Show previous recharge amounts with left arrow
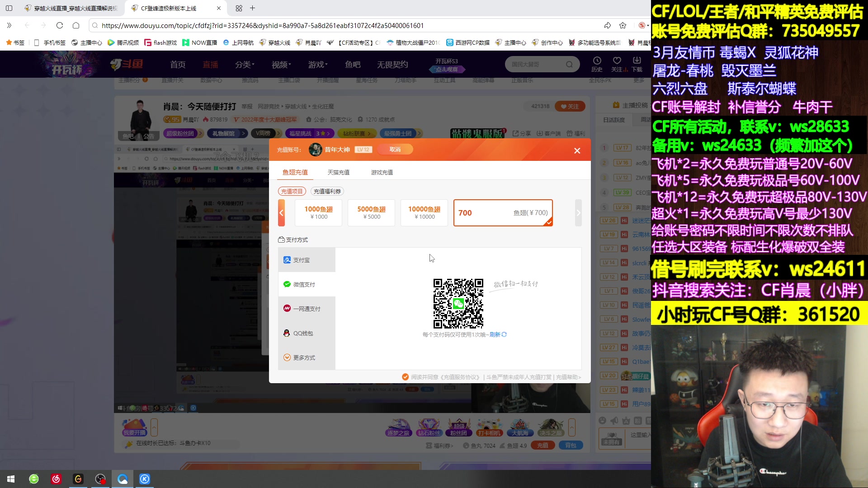The width and height of the screenshot is (868, 488). 281,213
